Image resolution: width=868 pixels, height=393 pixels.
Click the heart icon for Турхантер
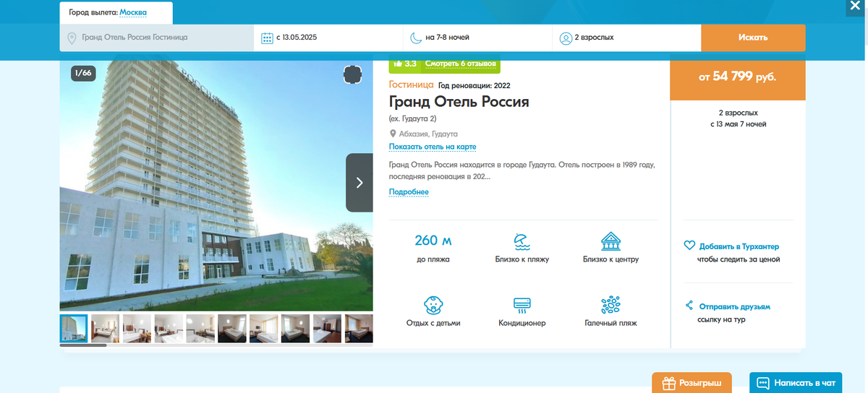coord(689,246)
